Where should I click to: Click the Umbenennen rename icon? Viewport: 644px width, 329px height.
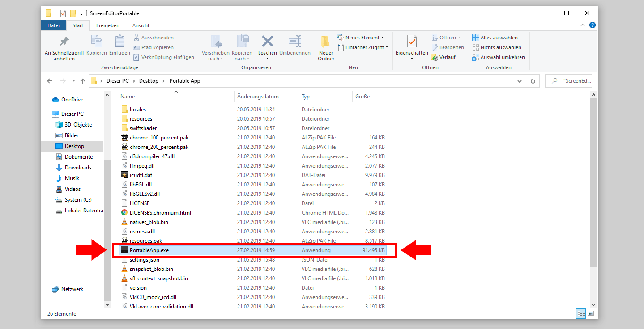tap(294, 42)
